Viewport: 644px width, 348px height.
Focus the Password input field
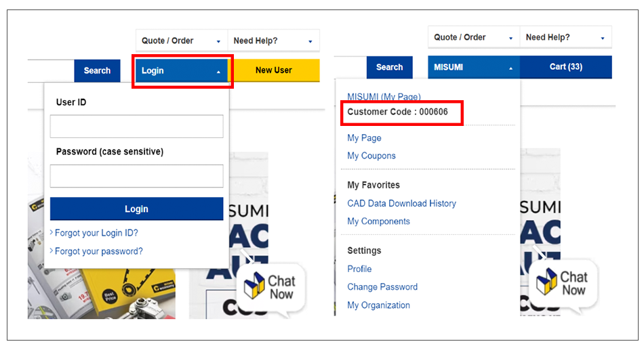tap(137, 176)
